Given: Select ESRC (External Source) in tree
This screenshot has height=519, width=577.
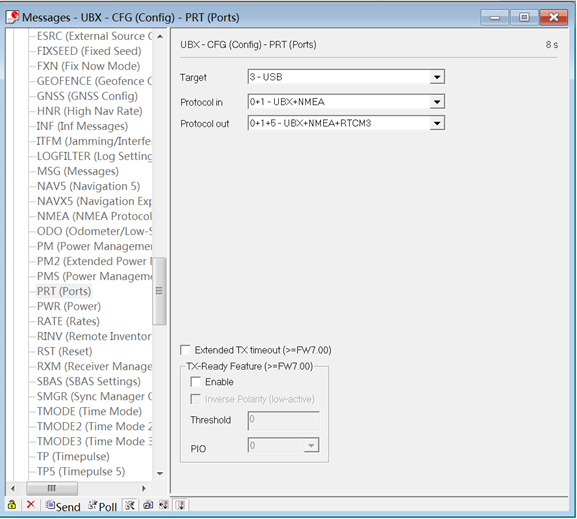Looking at the screenshot, I should (x=94, y=36).
